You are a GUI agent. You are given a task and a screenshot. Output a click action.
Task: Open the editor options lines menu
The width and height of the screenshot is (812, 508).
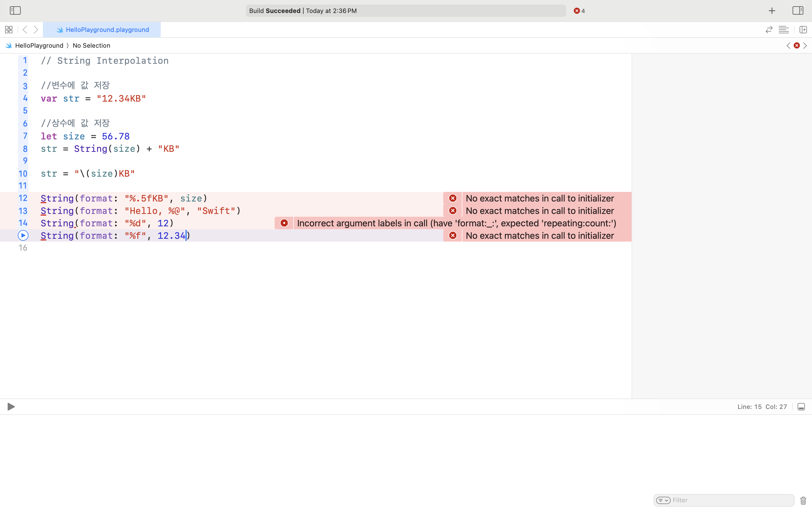coord(784,30)
